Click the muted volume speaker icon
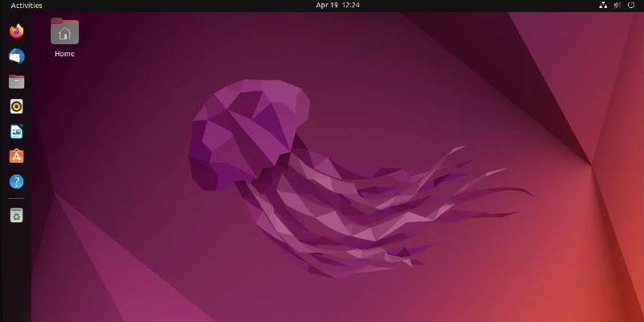The width and height of the screenshot is (644, 322). click(617, 6)
